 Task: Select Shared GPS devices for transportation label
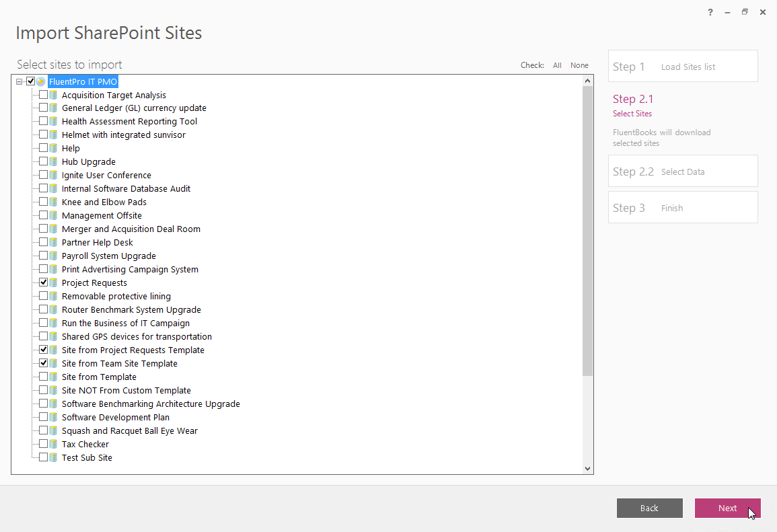pos(137,336)
